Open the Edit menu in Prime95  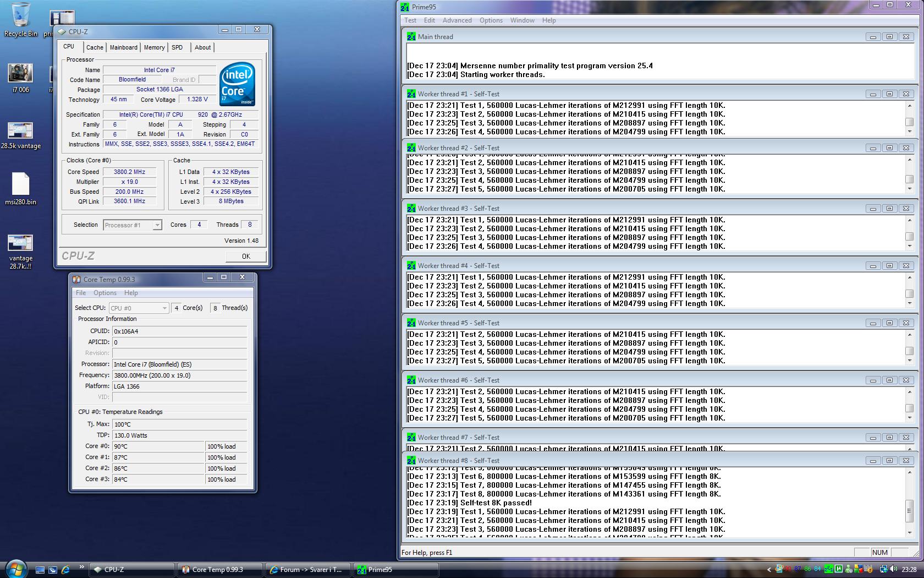pos(430,20)
